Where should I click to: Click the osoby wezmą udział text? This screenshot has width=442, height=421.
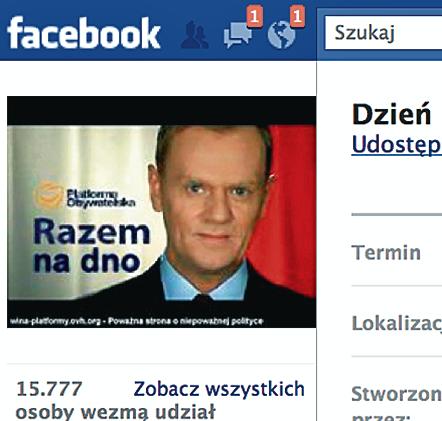pyautogui.click(x=115, y=412)
